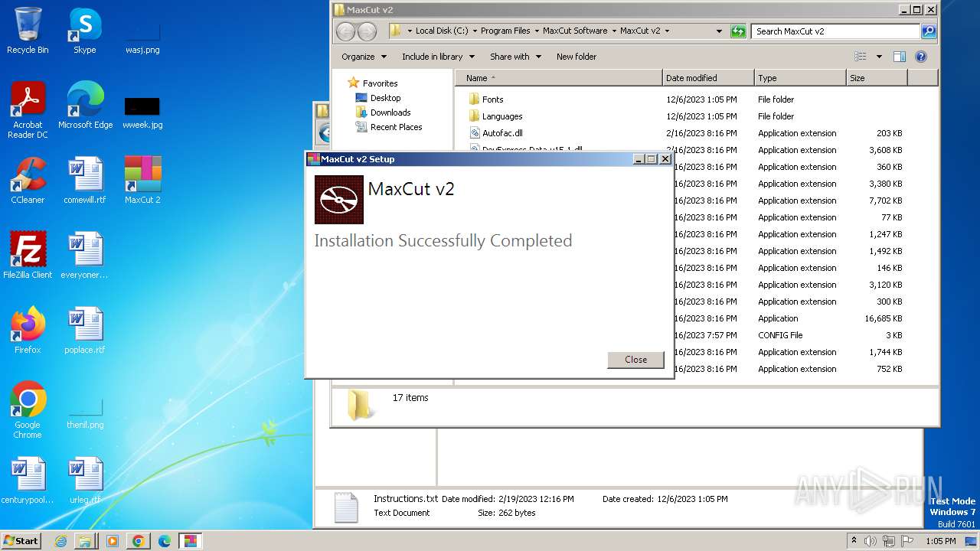Click the search magnifier button
This screenshot has width=980, height=551.
928,31
